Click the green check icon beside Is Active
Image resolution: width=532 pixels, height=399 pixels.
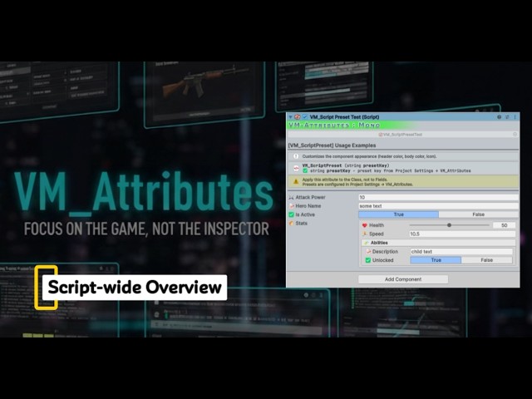point(291,214)
